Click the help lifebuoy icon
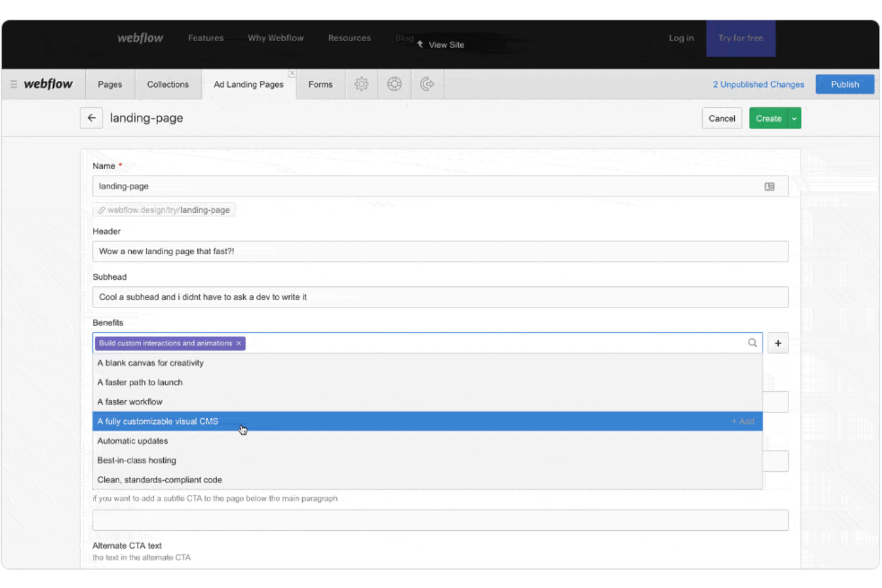The width and height of the screenshot is (882, 588). 394,85
